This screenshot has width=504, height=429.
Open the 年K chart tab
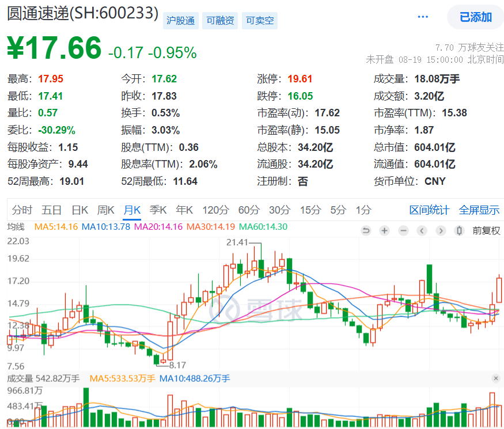click(x=184, y=210)
